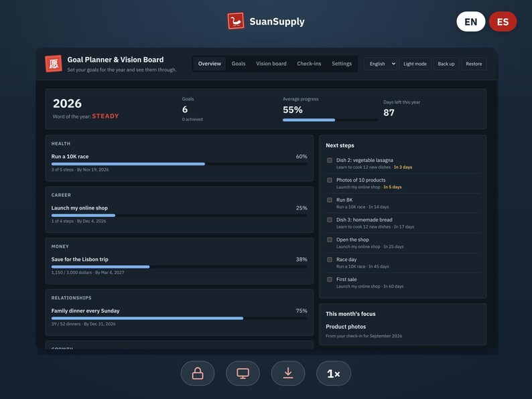
Task: Check the Open the shop step
Action: [x=330, y=240]
